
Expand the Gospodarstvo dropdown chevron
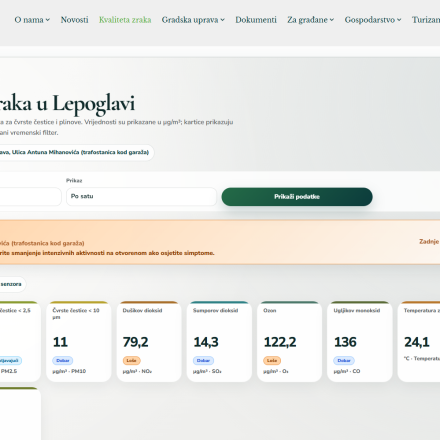coord(399,20)
